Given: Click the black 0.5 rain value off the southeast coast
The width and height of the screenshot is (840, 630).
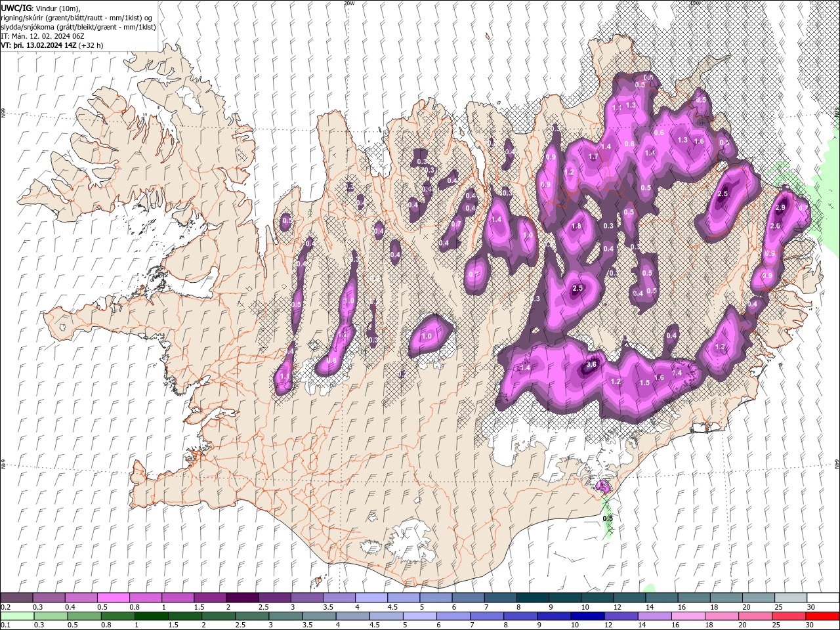Looking at the screenshot, I should (x=608, y=518).
